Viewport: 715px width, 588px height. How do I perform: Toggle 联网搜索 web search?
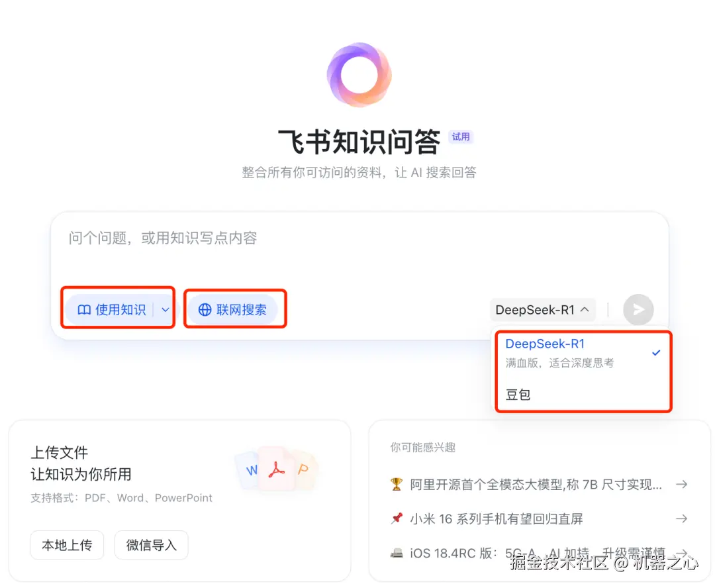[232, 310]
